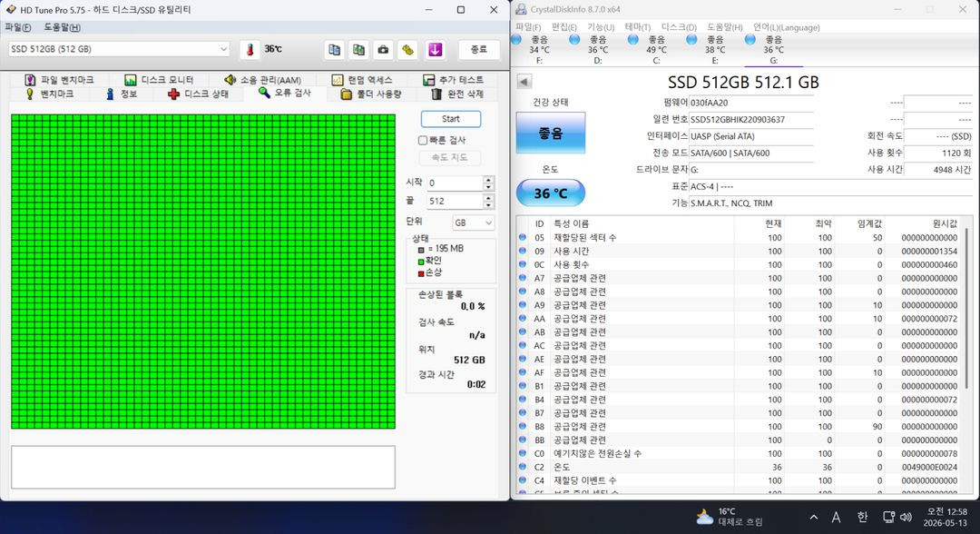The width and height of the screenshot is (980, 534).
Task: Click the 종료 button in HD Tune
Action: coord(479,49)
